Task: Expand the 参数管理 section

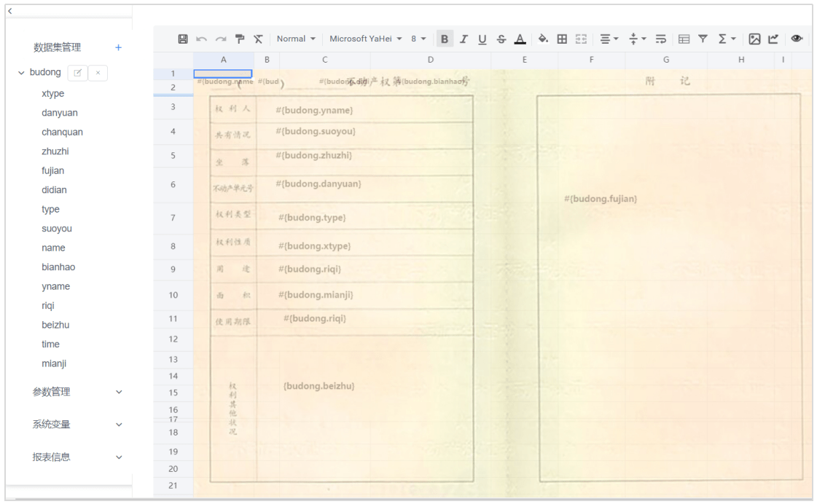Action: point(119,392)
